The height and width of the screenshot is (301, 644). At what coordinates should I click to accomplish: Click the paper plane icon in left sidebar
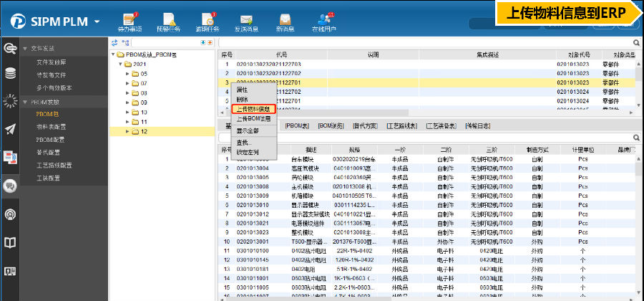pyautogui.click(x=10, y=129)
